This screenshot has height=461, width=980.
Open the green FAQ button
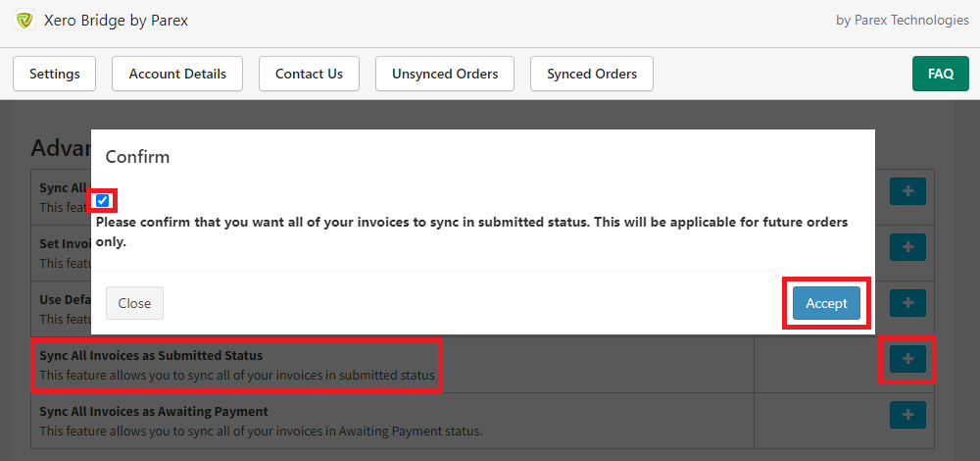point(941,74)
